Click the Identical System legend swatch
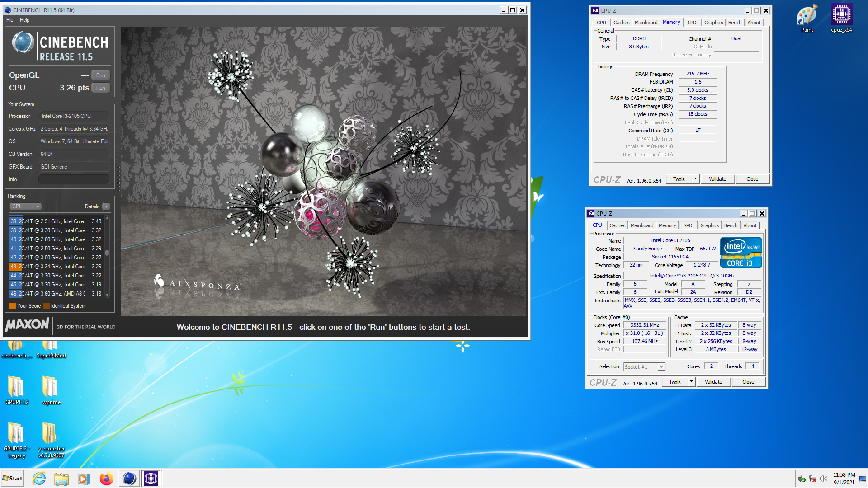The height and width of the screenshot is (488, 868). tap(46, 306)
